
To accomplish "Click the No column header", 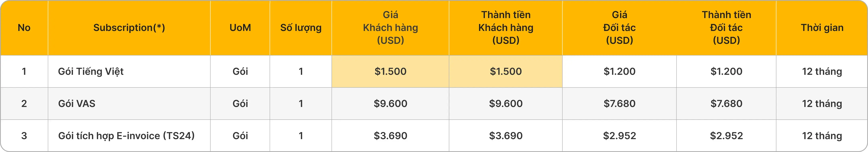I will pyautogui.click(x=24, y=28).
